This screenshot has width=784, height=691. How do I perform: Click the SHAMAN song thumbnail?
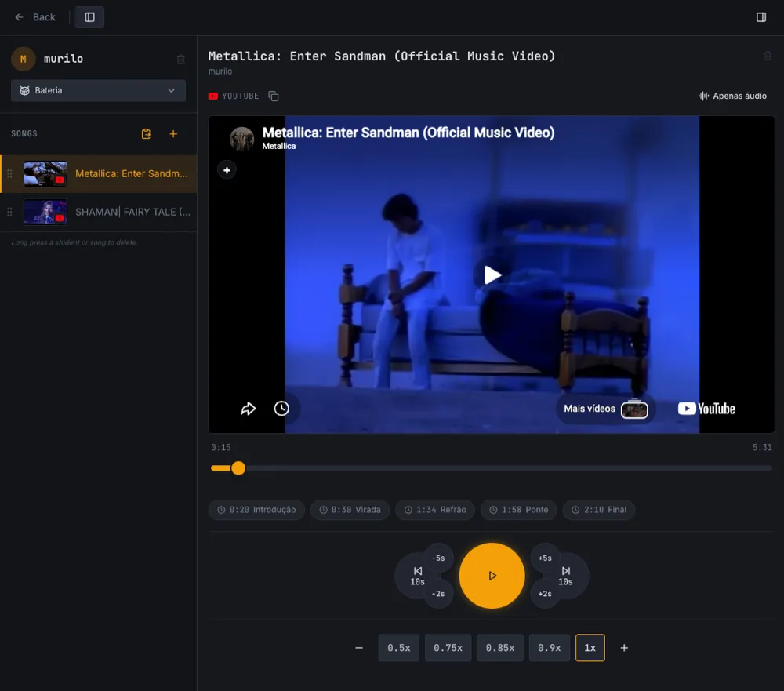coord(45,212)
